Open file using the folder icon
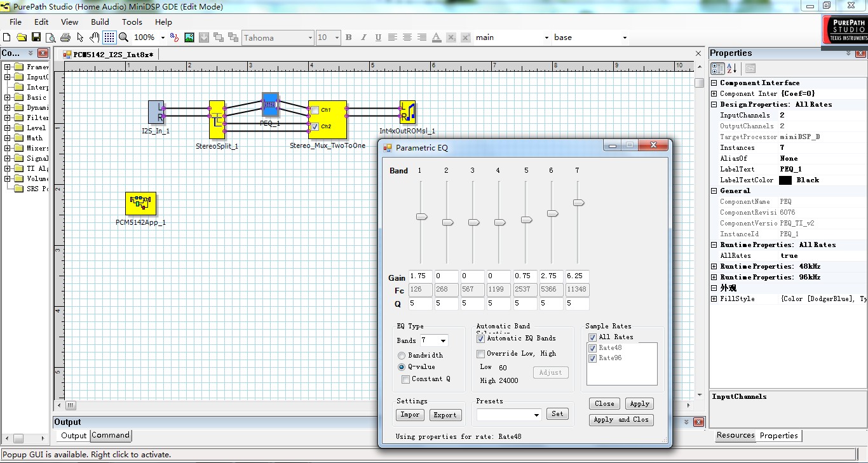This screenshot has height=463, width=868. tap(22, 37)
